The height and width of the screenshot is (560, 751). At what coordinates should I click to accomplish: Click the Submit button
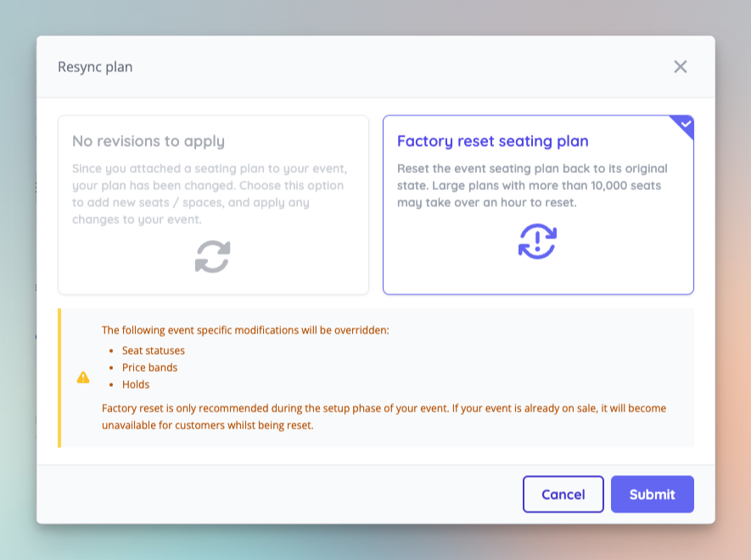(652, 494)
